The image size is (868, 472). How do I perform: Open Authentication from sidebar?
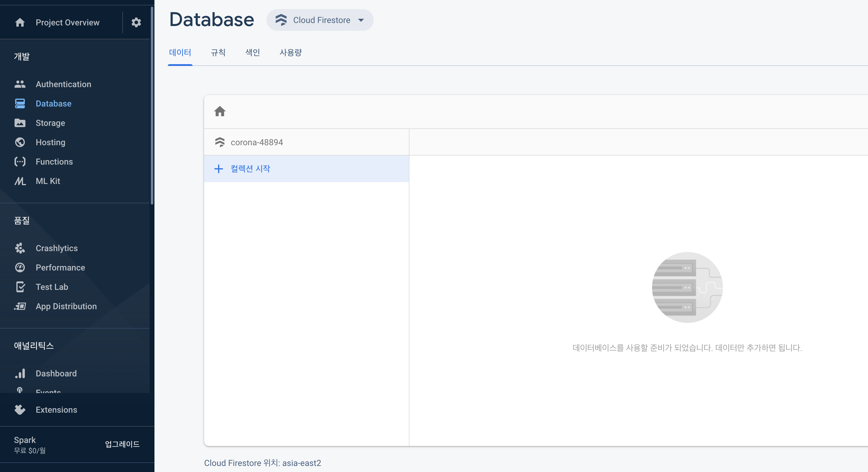(x=63, y=84)
